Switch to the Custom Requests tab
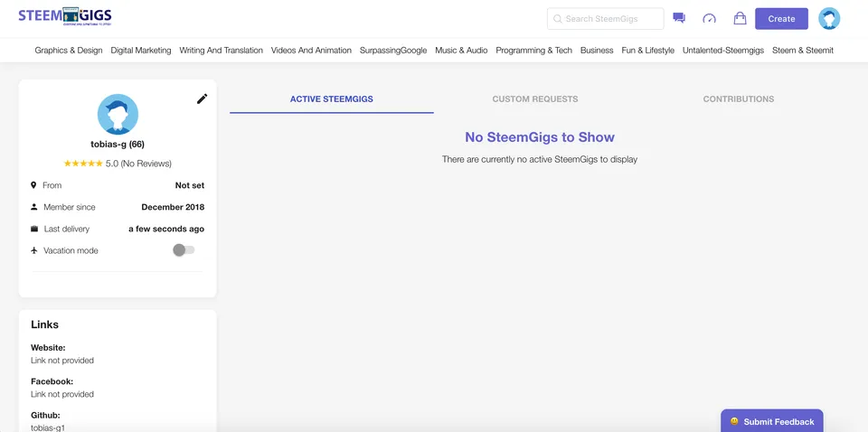Screen dimensions: 868x432 pyautogui.click(x=535, y=99)
